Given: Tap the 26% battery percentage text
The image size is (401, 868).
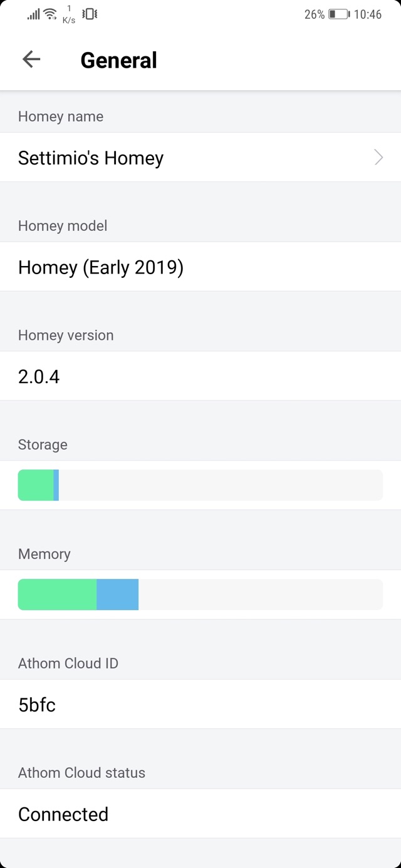Looking at the screenshot, I should tap(315, 14).
